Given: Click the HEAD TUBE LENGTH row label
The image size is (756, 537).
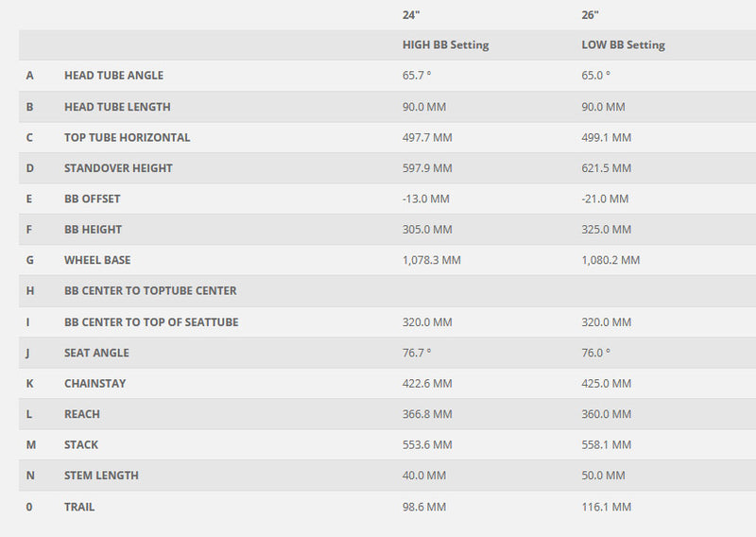Looking at the screenshot, I should coord(117,107).
